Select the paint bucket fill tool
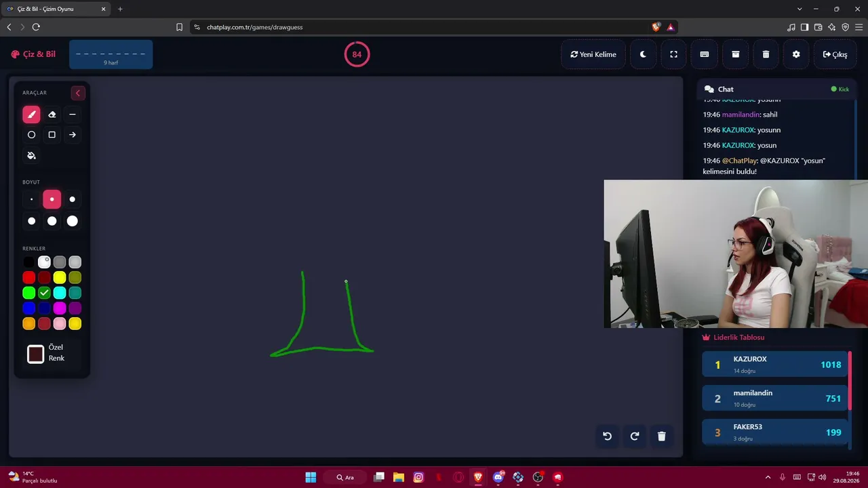The width and height of the screenshot is (868, 488). click(31, 155)
